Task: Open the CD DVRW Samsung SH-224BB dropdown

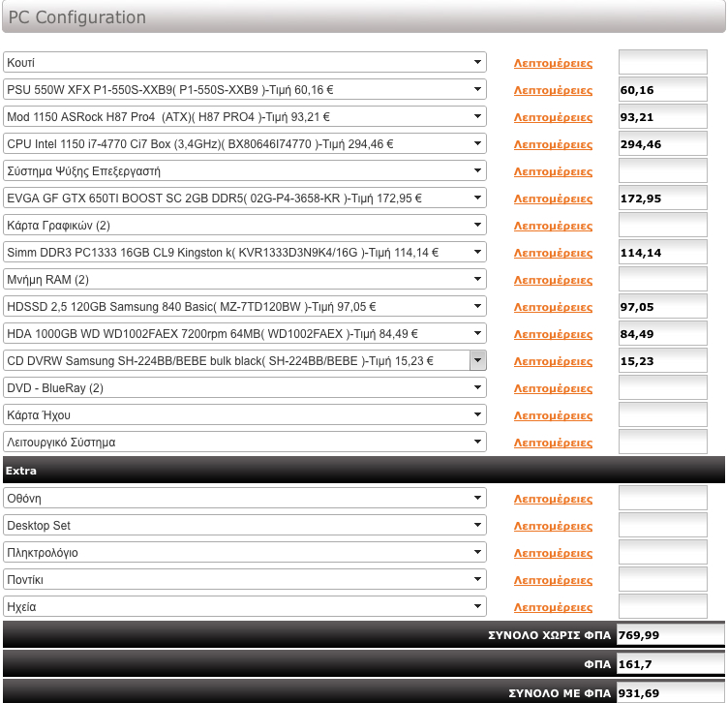Action: 245,360
